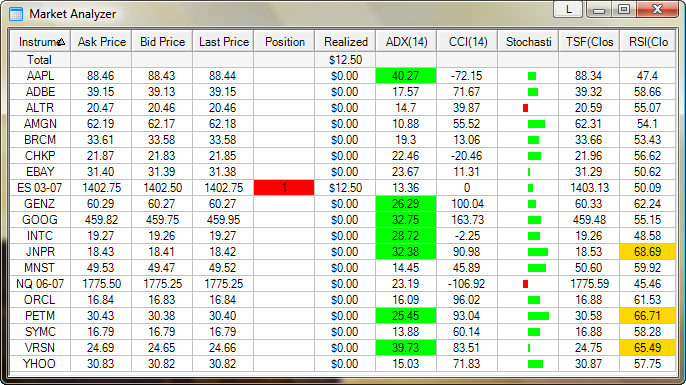Maximize the Market Analyzer window
The width and height of the screenshot is (686, 385).
click(624, 9)
